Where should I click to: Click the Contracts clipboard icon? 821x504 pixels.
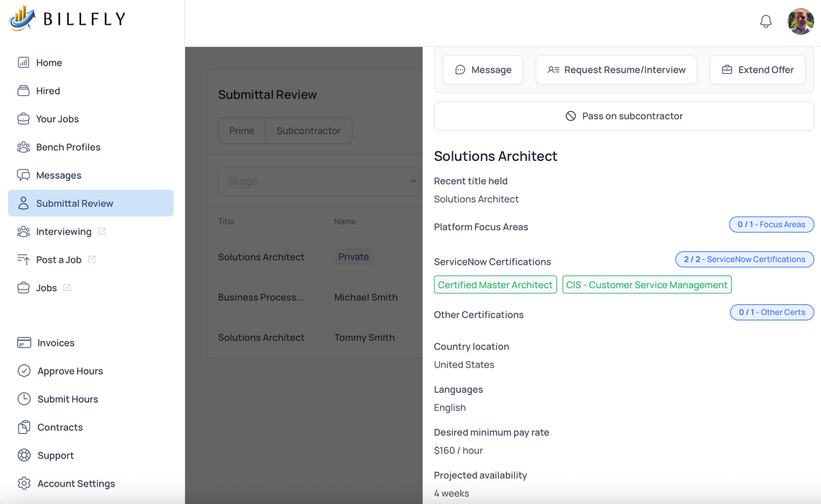24,427
